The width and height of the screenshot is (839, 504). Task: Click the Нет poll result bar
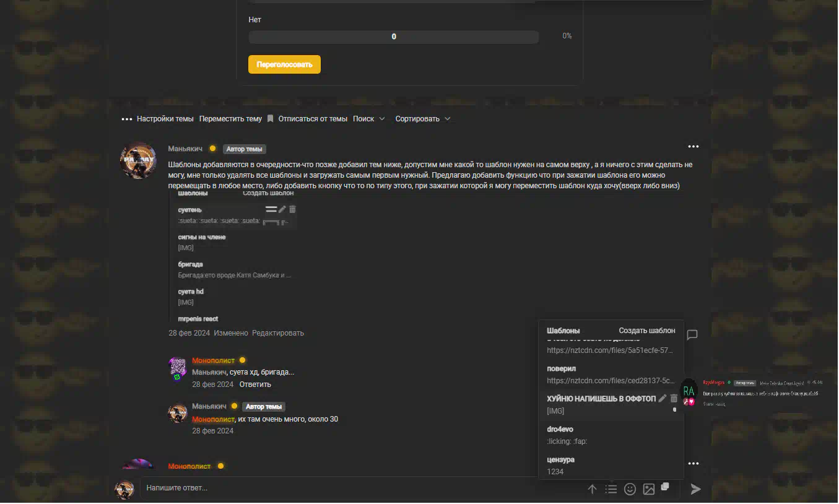click(x=394, y=37)
